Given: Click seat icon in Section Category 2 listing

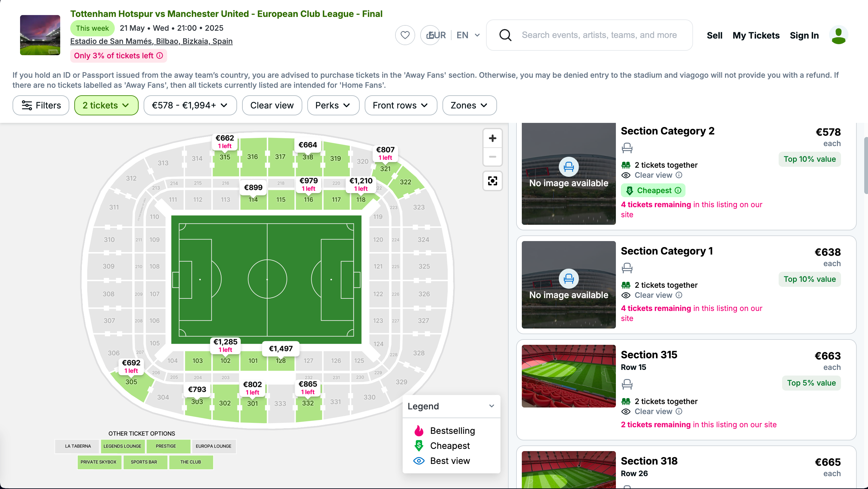Looking at the screenshot, I should pos(627,148).
